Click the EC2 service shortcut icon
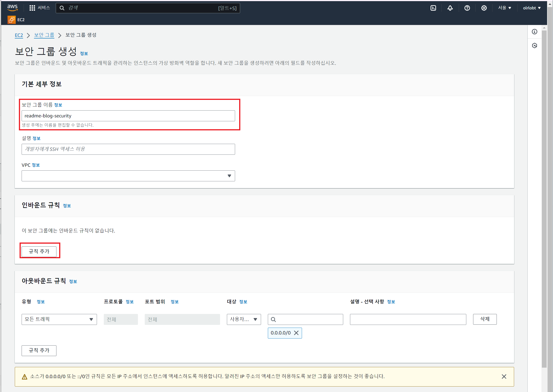The image size is (553, 392). coord(11,20)
